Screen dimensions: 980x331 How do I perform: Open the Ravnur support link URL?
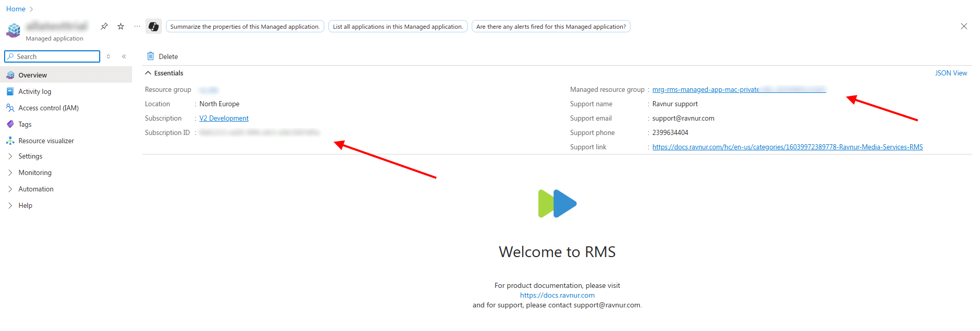787,147
